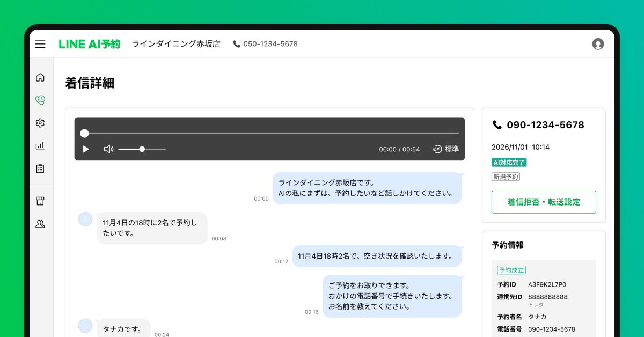This screenshot has height=337, width=644.
Task: Click caller number 090-1234-5678 heading
Action: [x=545, y=125]
